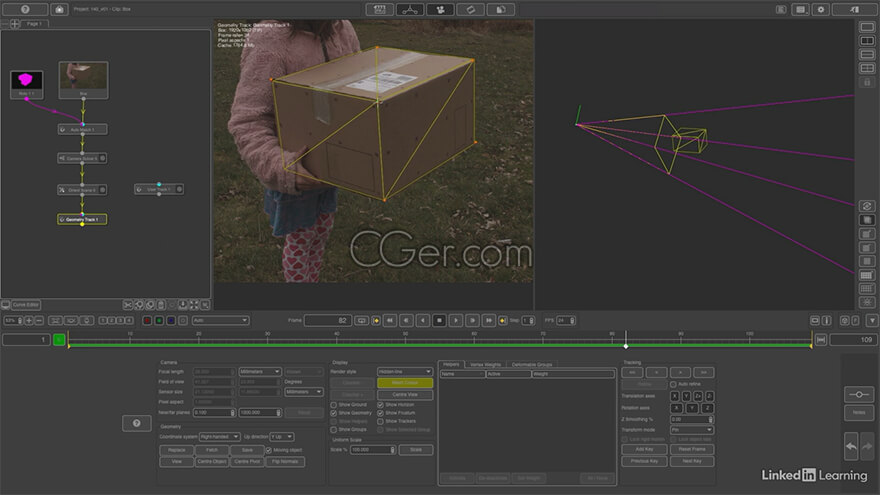
Task: Toggle Show Frustum checkbox
Action: coord(380,413)
